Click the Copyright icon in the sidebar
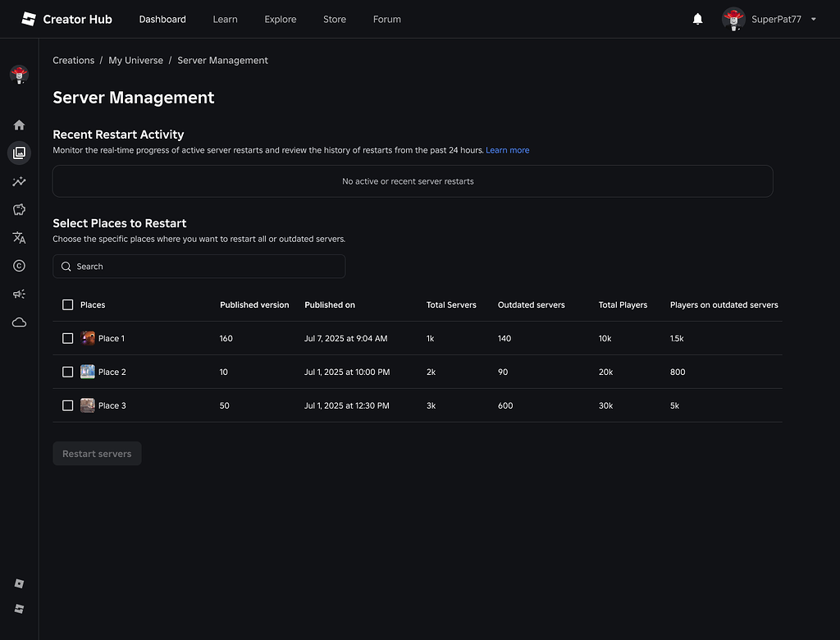This screenshot has height=640, width=840. point(18,265)
